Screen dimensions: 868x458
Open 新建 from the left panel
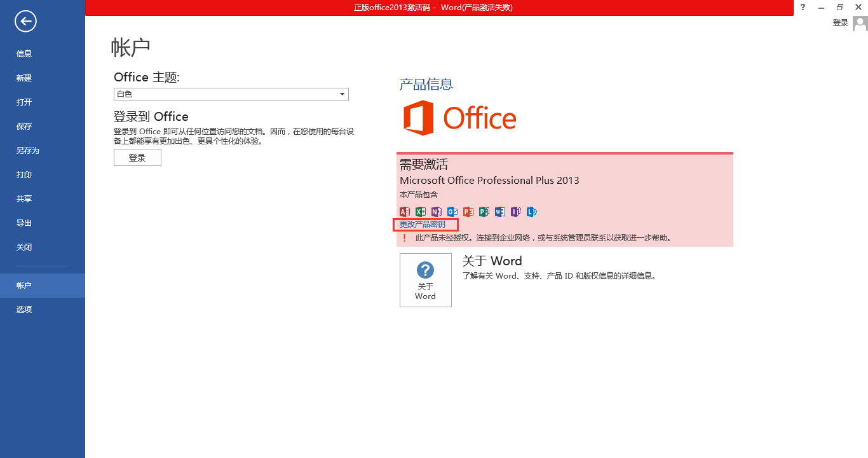point(24,78)
